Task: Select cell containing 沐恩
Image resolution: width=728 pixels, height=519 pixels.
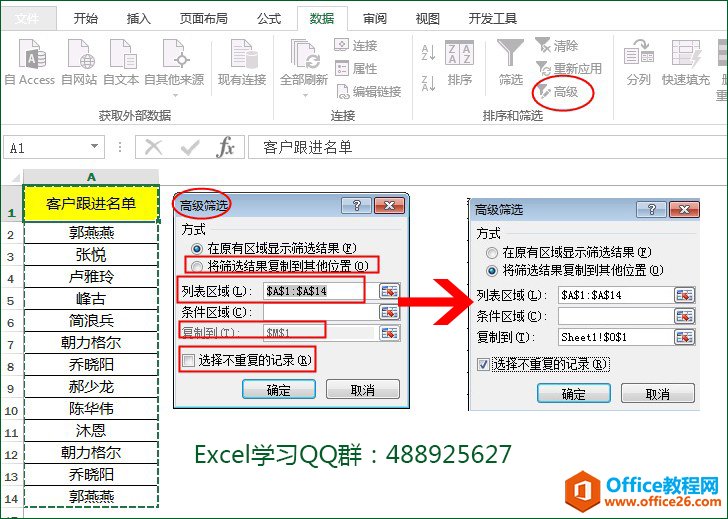Action: click(x=91, y=431)
